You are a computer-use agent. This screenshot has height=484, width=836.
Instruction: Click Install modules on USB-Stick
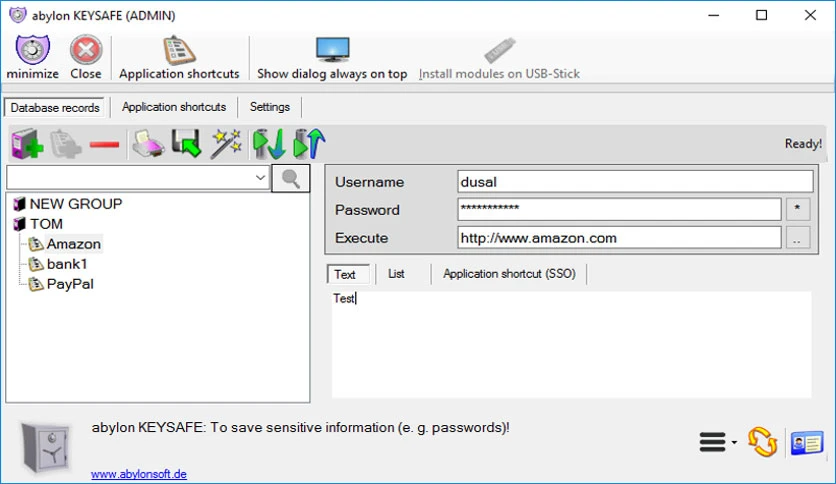coord(499,58)
